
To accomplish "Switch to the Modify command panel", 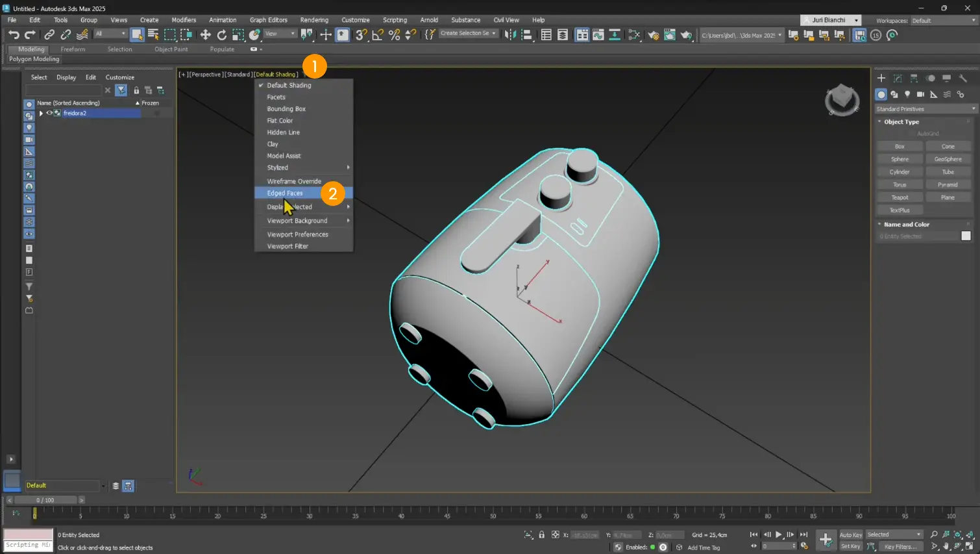I will pos(898,78).
